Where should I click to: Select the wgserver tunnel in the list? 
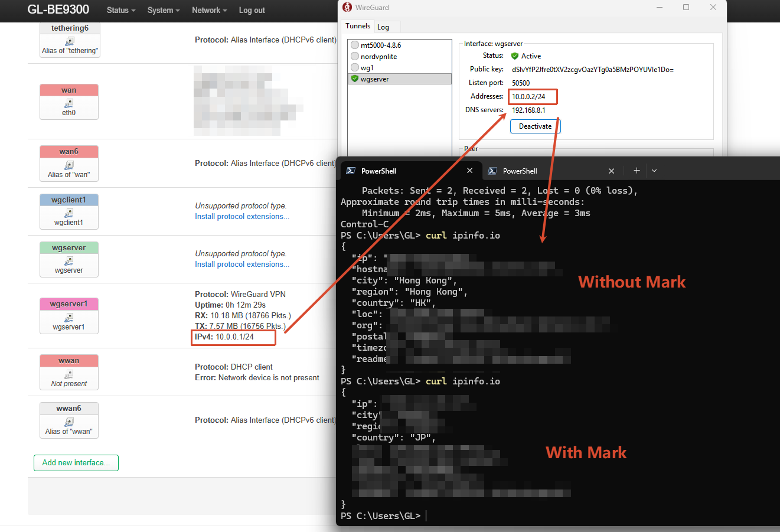(x=400, y=79)
